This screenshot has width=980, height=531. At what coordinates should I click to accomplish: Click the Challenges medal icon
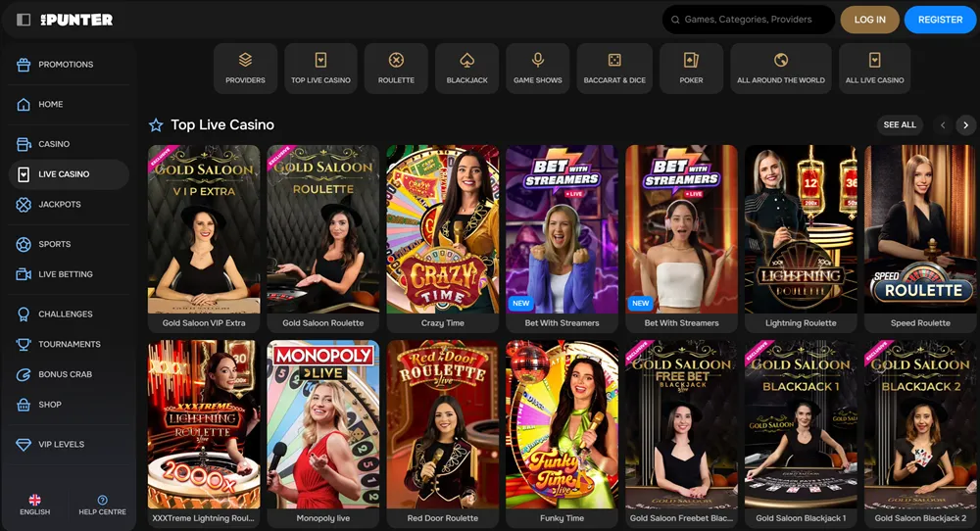click(x=24, y=314)
